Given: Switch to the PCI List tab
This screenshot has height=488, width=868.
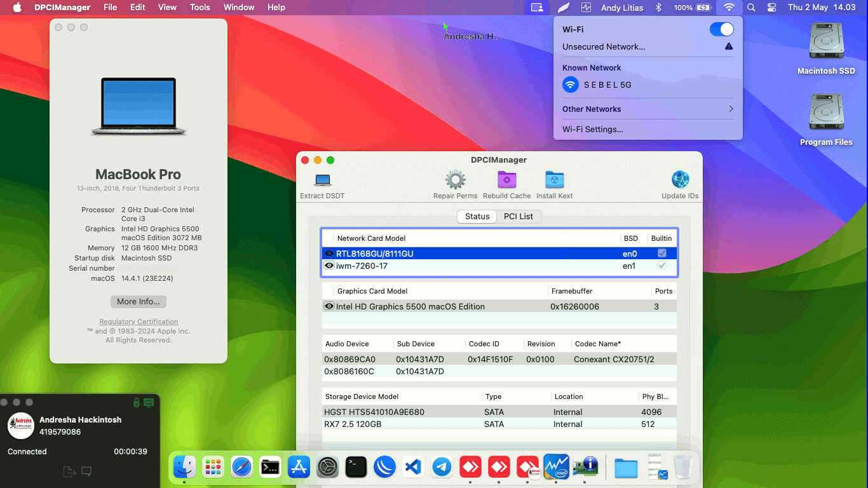Looking at the screenshot, I should click(519, 216).
